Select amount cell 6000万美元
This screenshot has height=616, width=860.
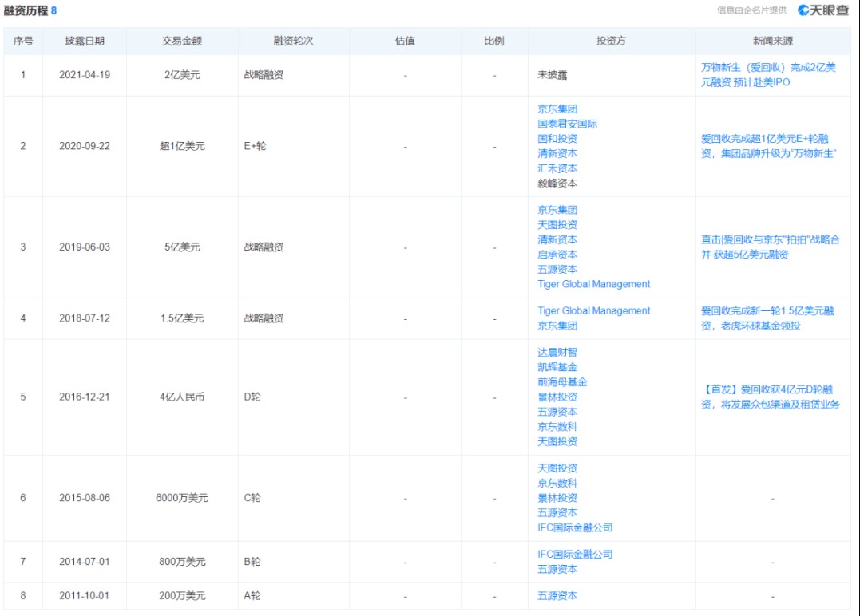(182, 498)
